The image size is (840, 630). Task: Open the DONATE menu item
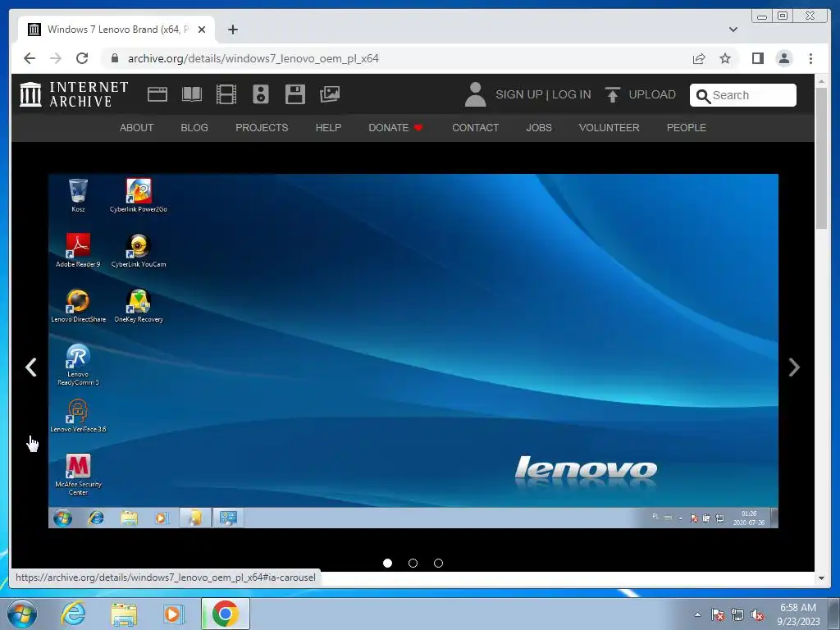(x=396, y=127)
